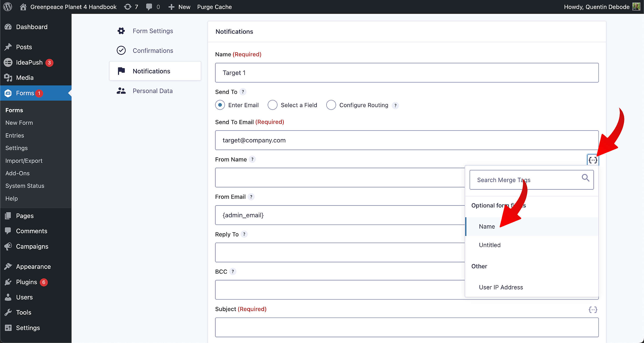Click the Personal Data people icon

[x=121, y=91]
